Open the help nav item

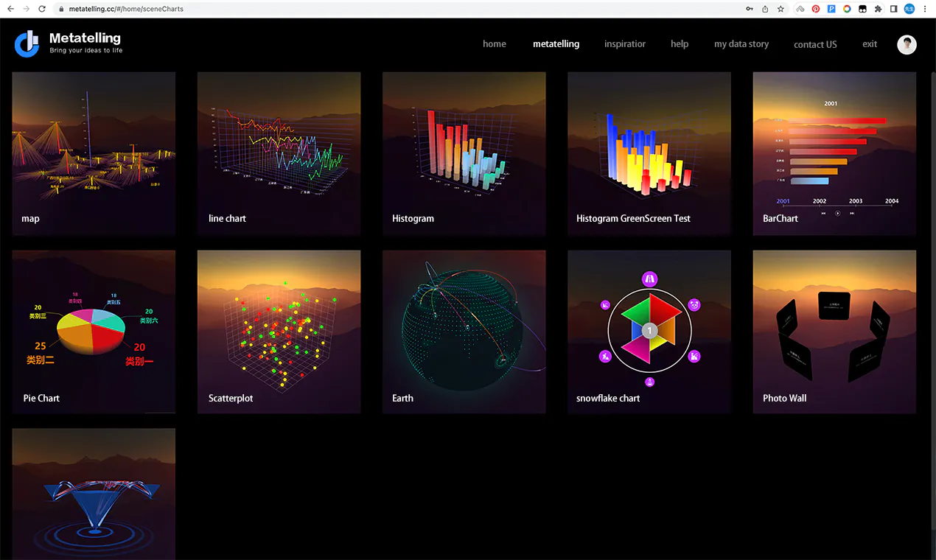pyautogui.click(x=680, y=44)
